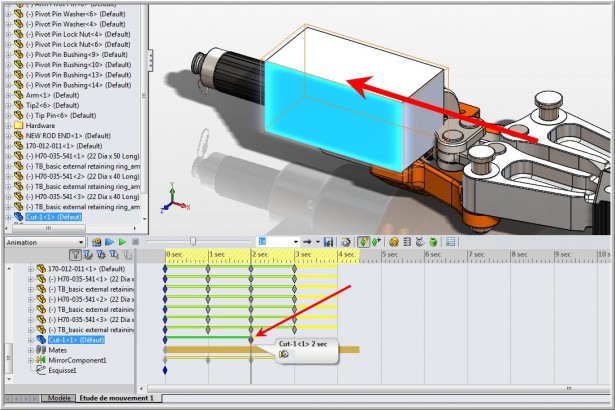Image resolution: width=615 pixels, height=410 pixels.
Task: Stop the animation playback
Action: click(135, 242)
